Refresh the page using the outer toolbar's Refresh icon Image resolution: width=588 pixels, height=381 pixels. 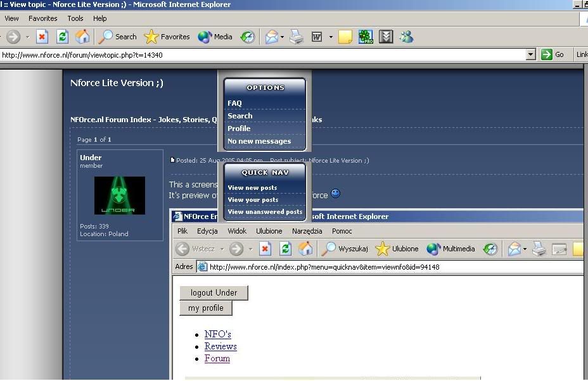[62, 37]
